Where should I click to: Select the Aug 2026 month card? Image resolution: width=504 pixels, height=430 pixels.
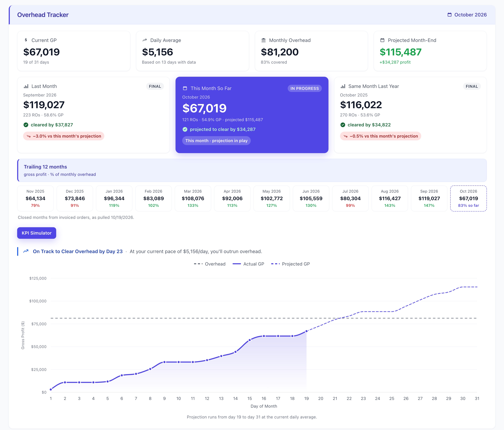(x=390, y=198)
